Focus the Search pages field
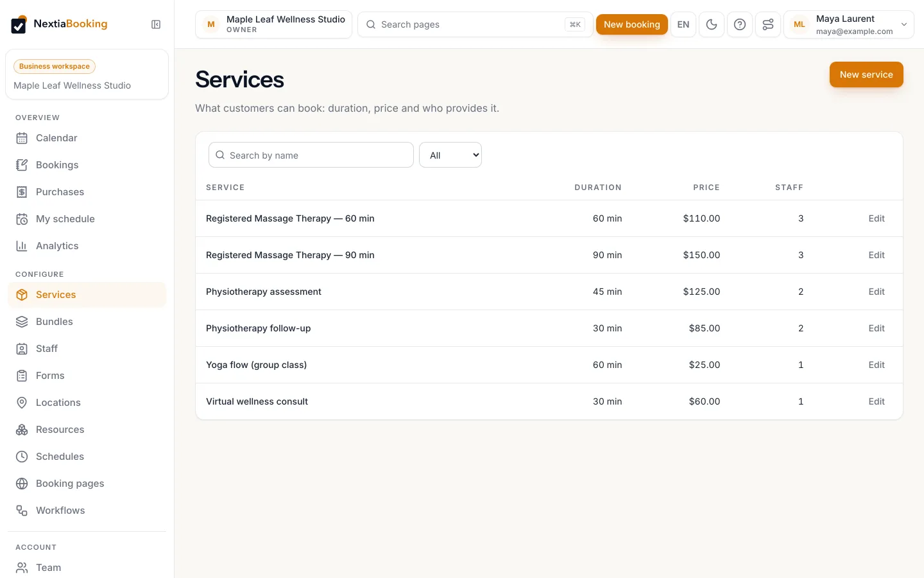This screenshot has width=924, height=578. (x=475, y=24)
